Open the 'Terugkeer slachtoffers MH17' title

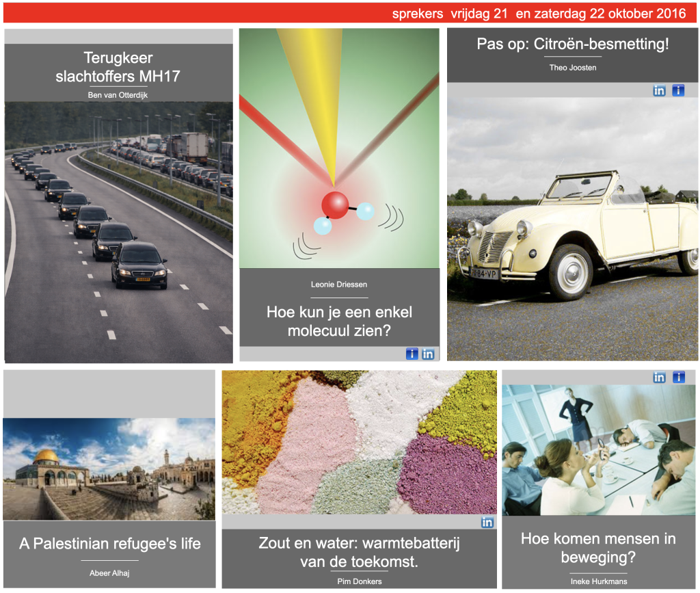pyautogui.click(x=118, y=67)
